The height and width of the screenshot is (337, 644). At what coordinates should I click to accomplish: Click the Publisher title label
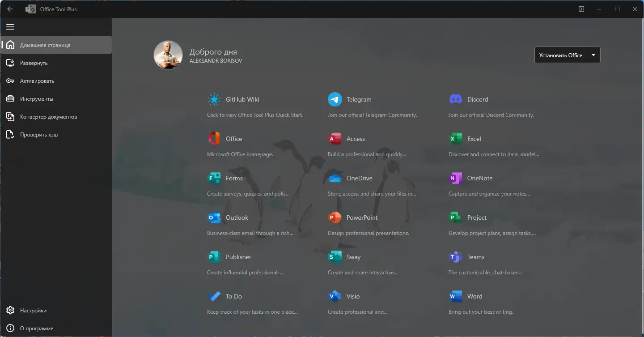(239, 257)
